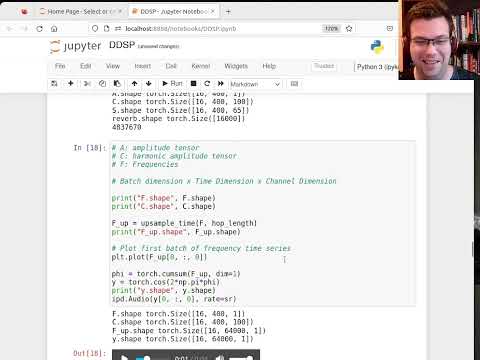The width and height of the screenshot is (480, 360).
Task: Run the selected cell
Action: pos(172,83)
